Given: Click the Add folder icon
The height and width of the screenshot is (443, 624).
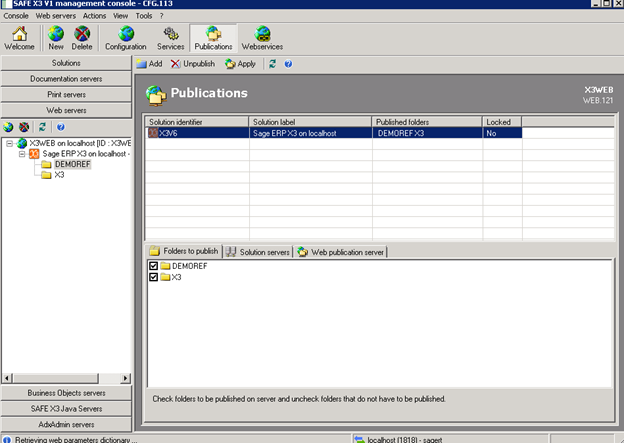Looking at the screenshot, I should pos(142,63).
